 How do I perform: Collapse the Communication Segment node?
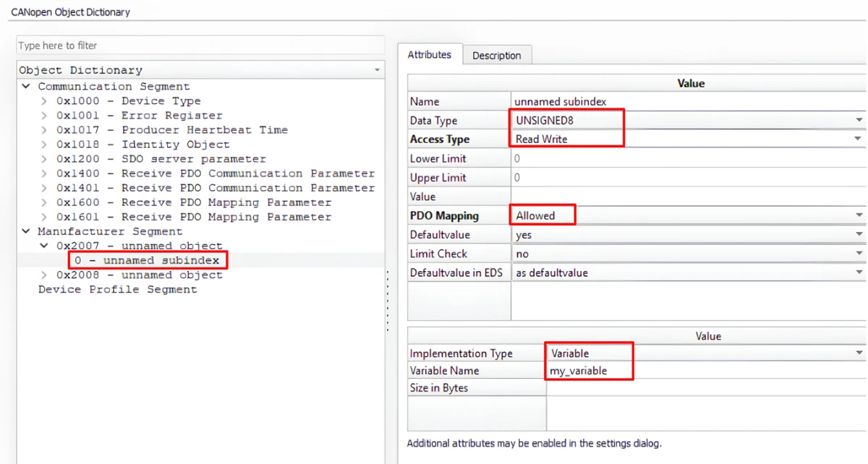(25, 86)
